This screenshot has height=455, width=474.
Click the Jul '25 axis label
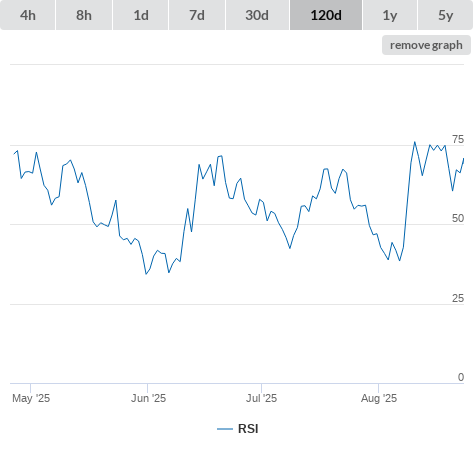pos(262,398)
